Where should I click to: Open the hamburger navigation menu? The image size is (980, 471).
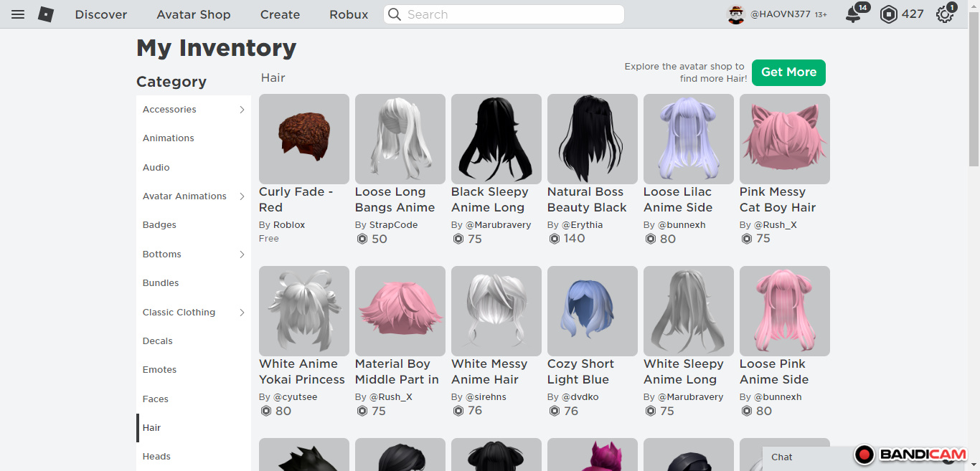pos(18,14)
